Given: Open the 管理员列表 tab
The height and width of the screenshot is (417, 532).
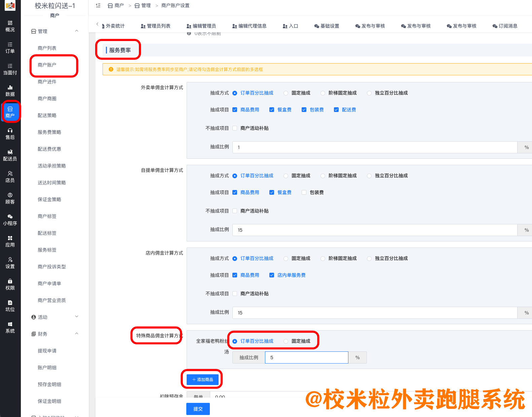Looking at the screenshot, I should click(x=155, y=26).
